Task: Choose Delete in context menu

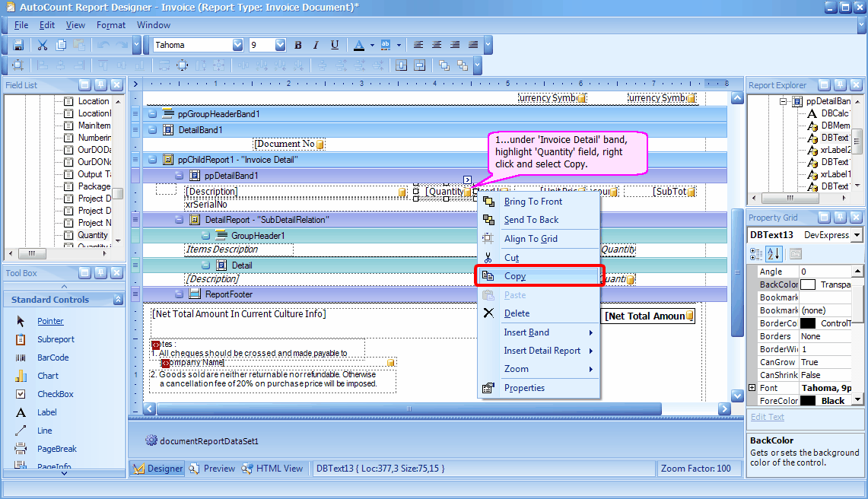Action: point(539,313)
